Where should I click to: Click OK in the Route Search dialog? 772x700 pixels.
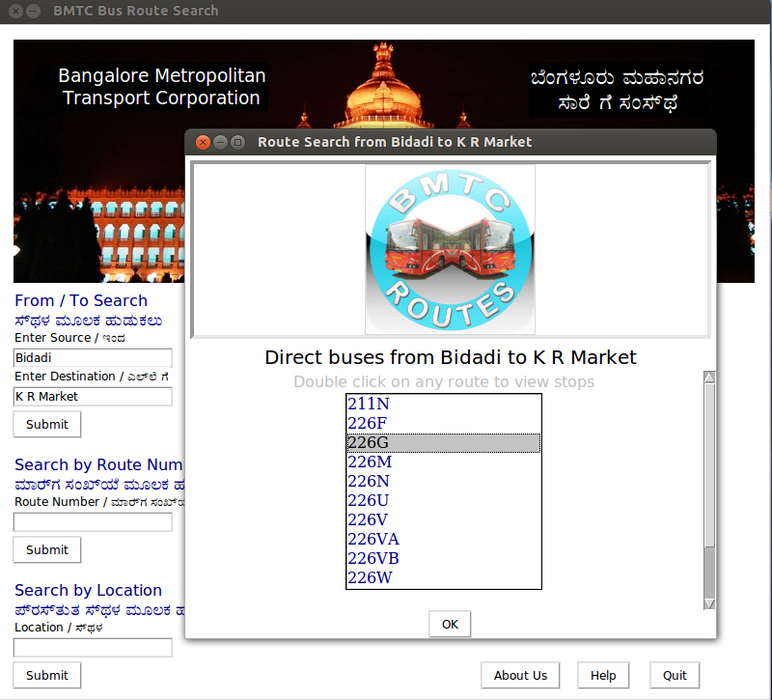coord(450,624)
